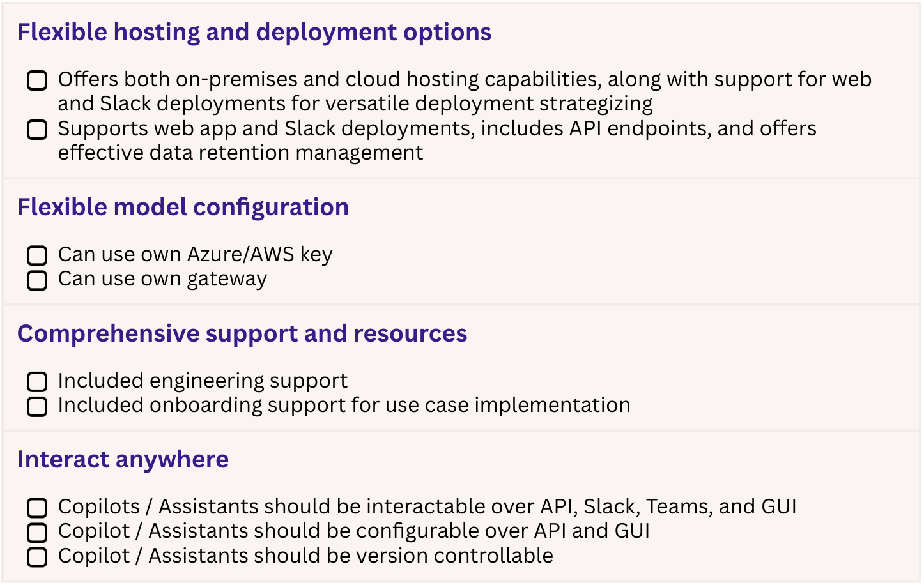Tick the 'version controllable' checkbox
Image resolution: width=924 pixels, height=585 pixels.
pos(37,557)
